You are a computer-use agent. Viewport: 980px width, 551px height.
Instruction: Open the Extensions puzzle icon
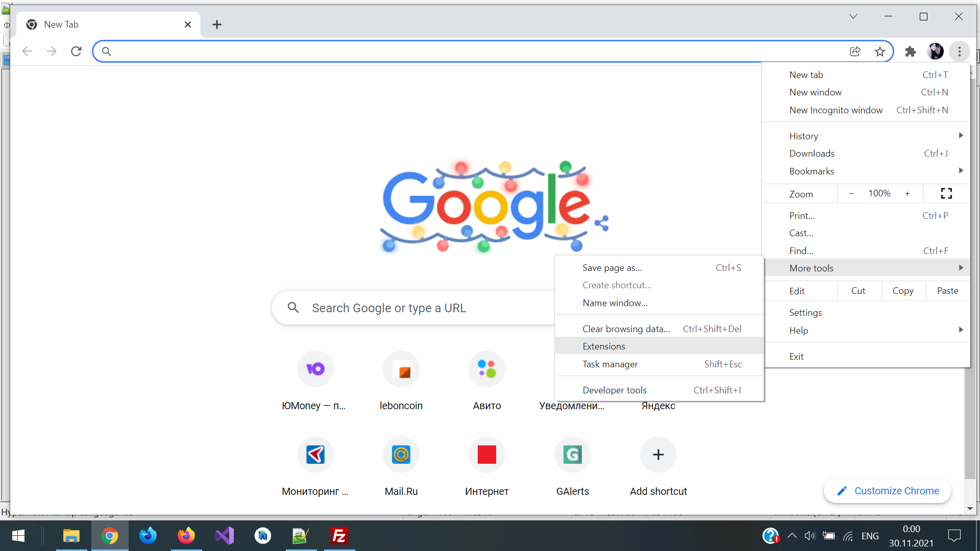[911, 51]
